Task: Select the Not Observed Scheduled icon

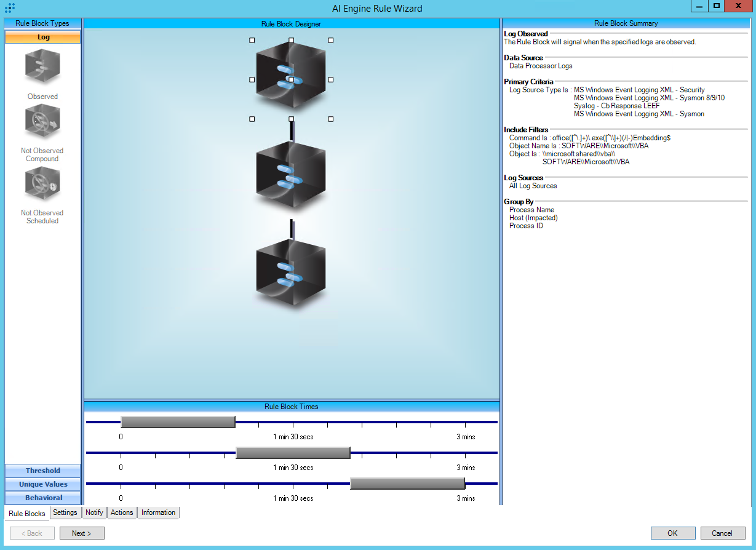Action: click(x=42, y=185)
